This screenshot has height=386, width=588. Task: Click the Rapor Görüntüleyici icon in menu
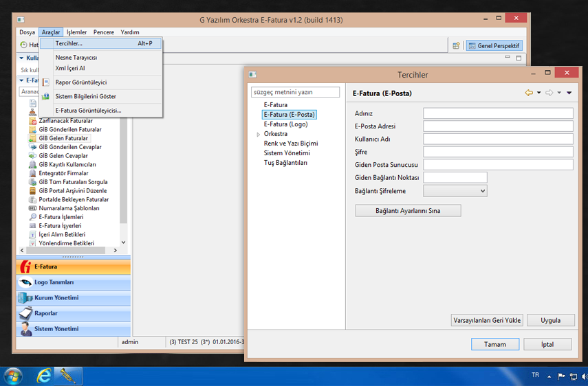pos(46,82)
